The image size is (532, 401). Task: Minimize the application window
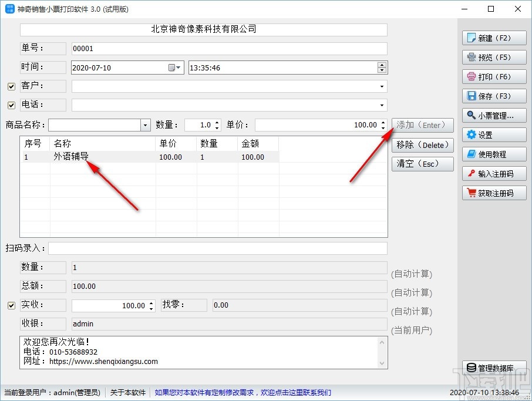[x=464, y=9]
